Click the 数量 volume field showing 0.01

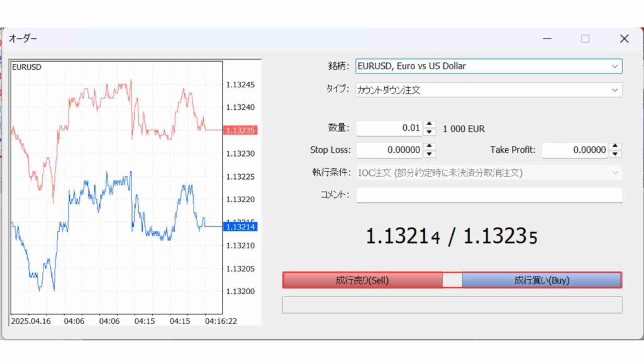point(390,128)
